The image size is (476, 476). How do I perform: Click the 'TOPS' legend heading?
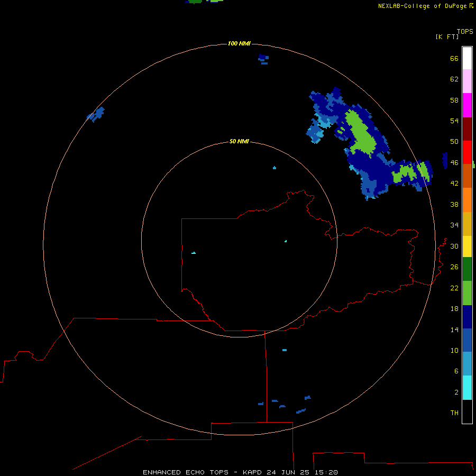[x=465, y=32]
